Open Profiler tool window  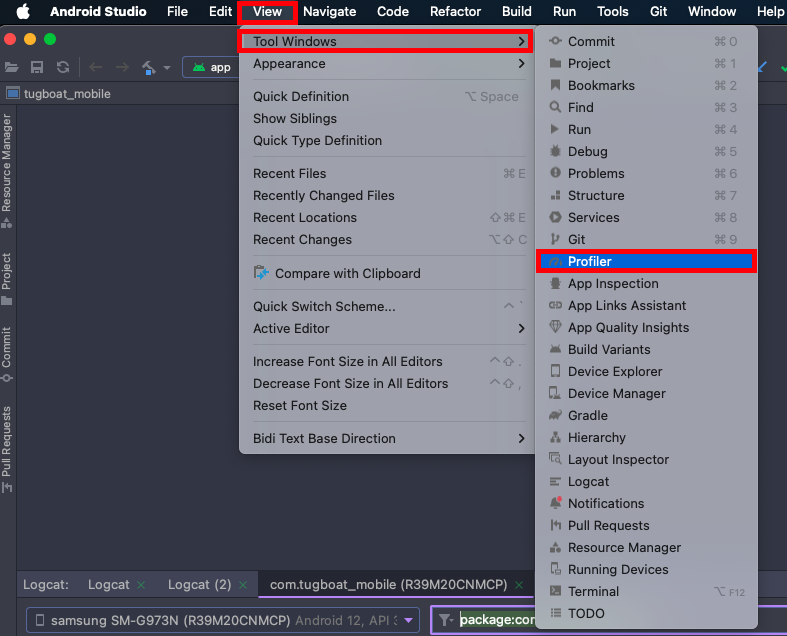coord(646,262)
